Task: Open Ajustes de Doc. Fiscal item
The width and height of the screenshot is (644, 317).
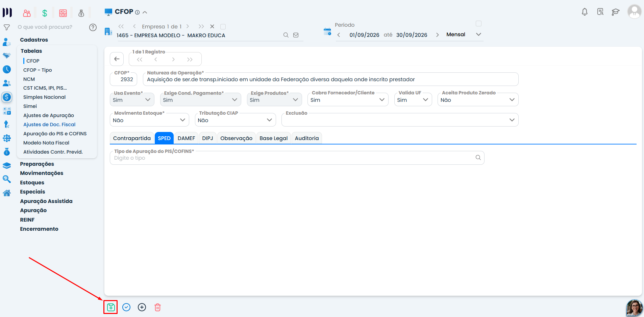Action: coord(49,124)
